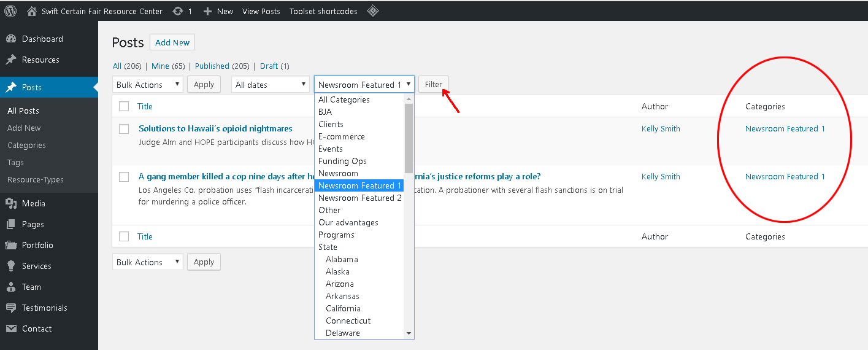Click the category list scroll-up arrow
868x350 pixels.
click(x=409, y=98)
